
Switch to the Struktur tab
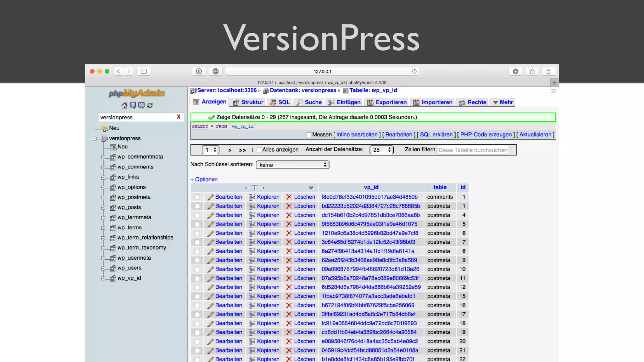tap(248, 102)
